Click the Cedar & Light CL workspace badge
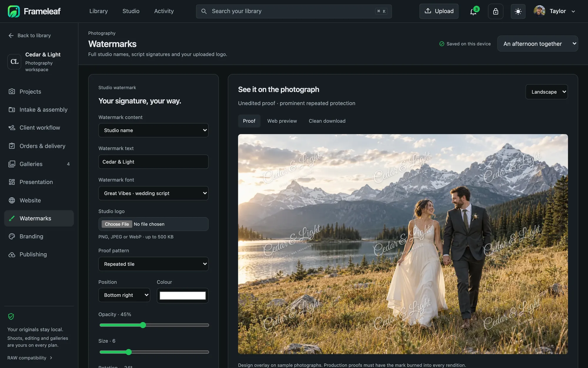Viewport: 588px width, 368px height. 14,62
